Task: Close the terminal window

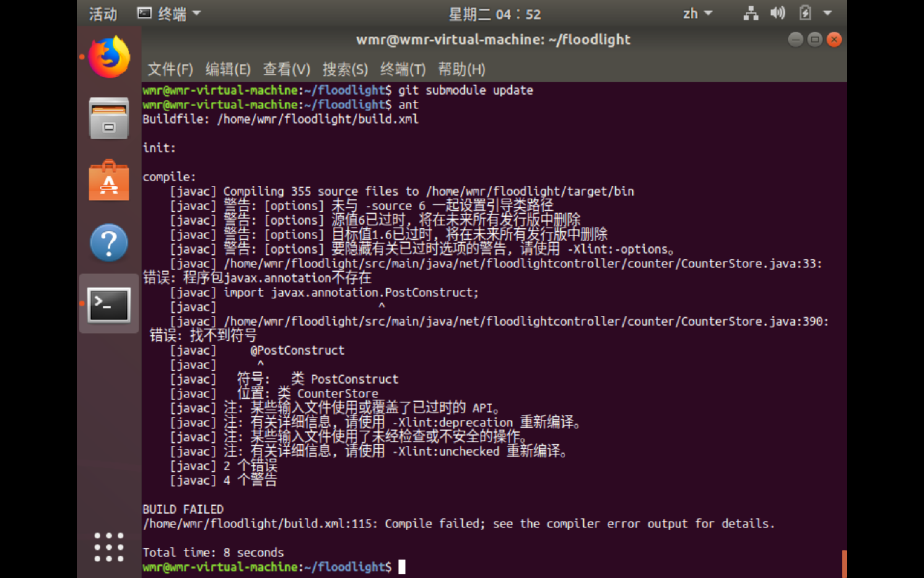Action: pos(834,39)
